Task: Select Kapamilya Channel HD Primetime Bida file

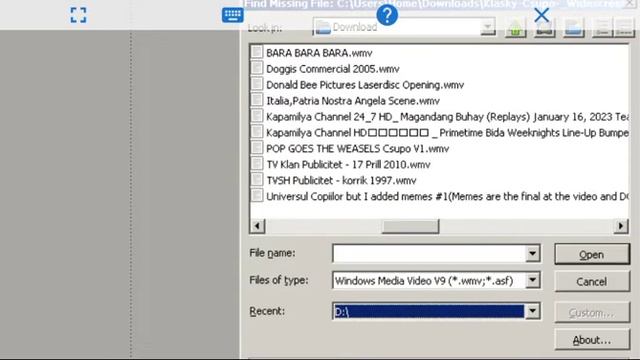Action: [x=447, y=133]
